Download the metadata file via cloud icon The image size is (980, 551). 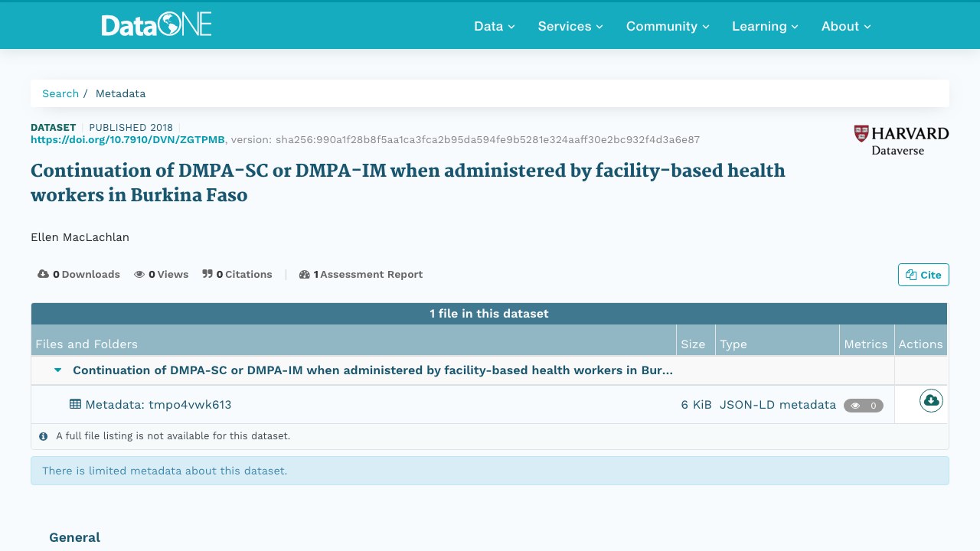point(931,400)
